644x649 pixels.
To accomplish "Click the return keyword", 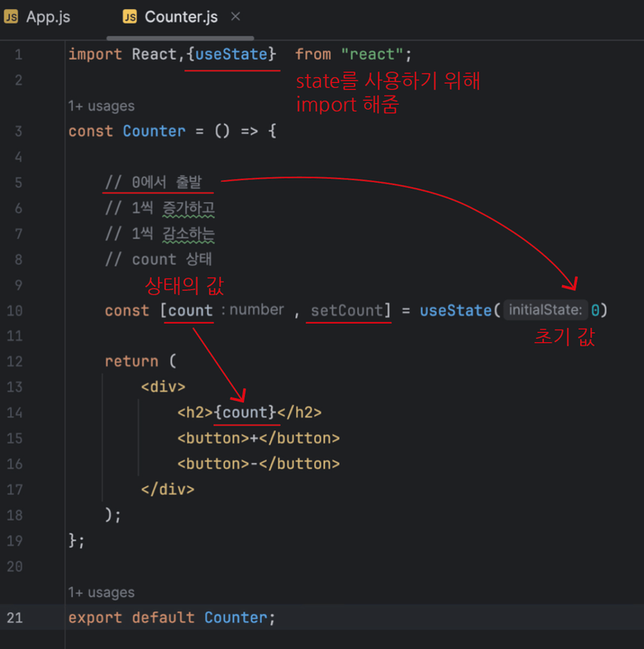I will pos(132,361).
